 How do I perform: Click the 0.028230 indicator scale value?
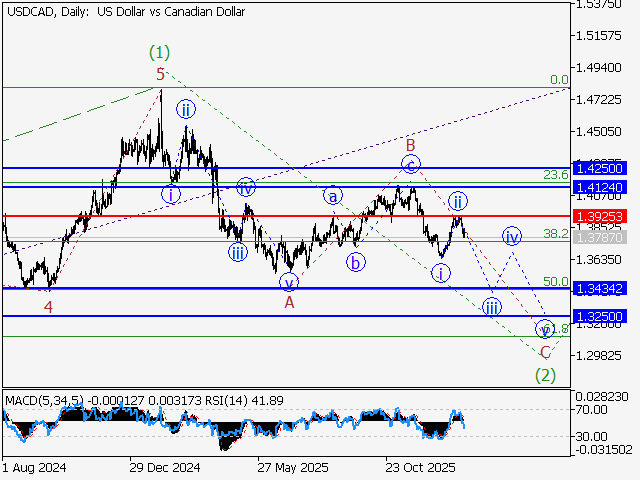point(602,396)
